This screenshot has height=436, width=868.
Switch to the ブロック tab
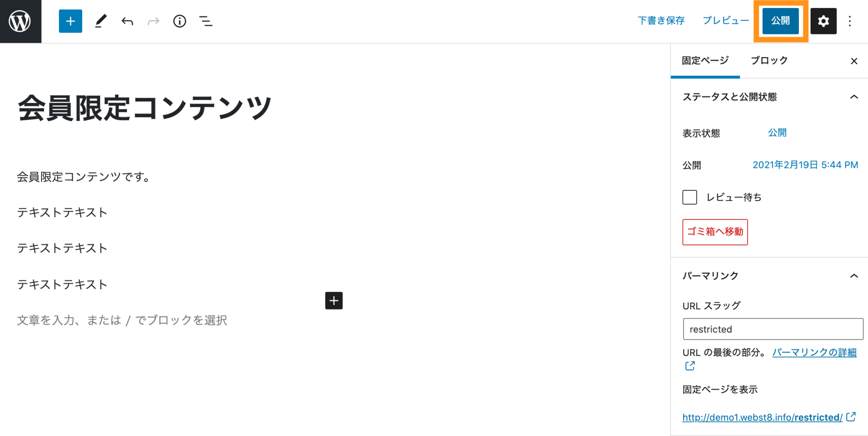[768, 60]
